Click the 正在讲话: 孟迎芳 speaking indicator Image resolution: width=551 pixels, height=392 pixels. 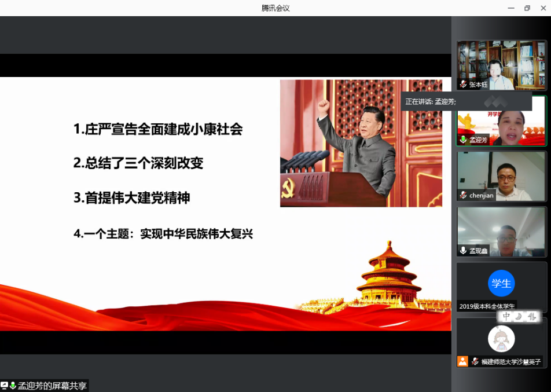[431, 101]
